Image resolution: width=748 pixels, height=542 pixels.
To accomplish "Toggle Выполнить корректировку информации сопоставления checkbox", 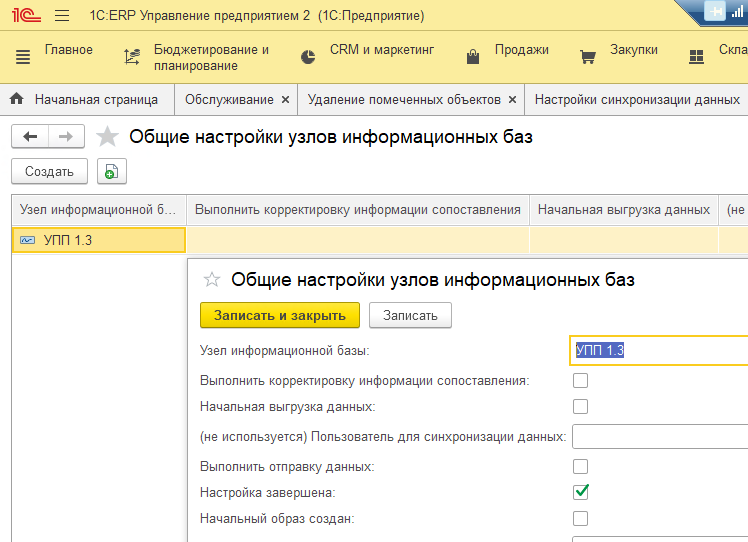I will [x=581, y=381].
